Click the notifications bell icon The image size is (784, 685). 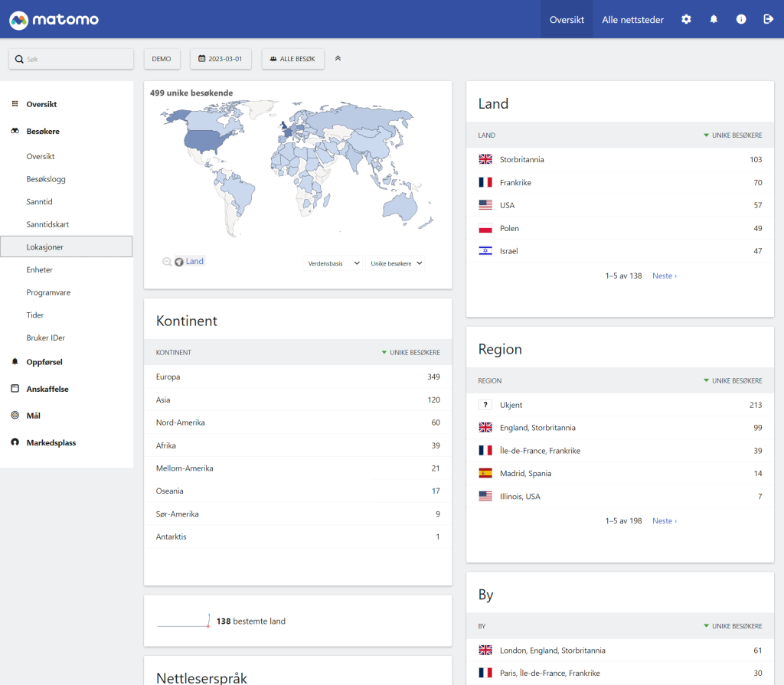point(714,19)
